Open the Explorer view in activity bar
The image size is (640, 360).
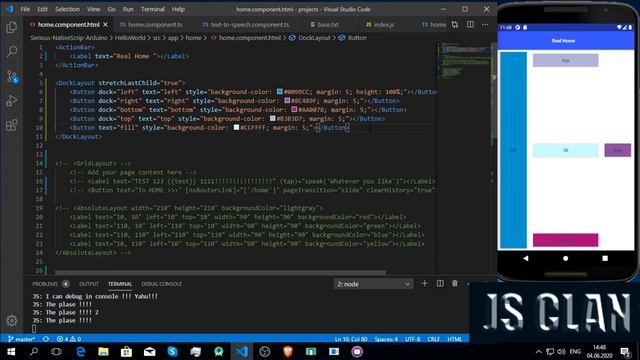12,27
